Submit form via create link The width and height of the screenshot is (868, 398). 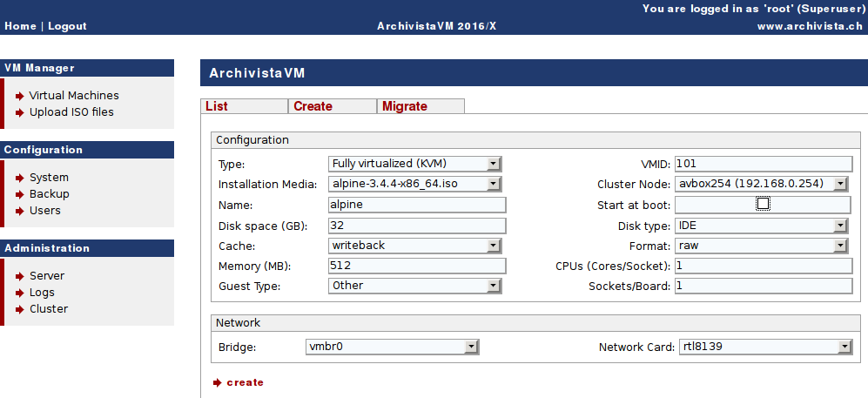pyautogui.click(x=246, y=382)
